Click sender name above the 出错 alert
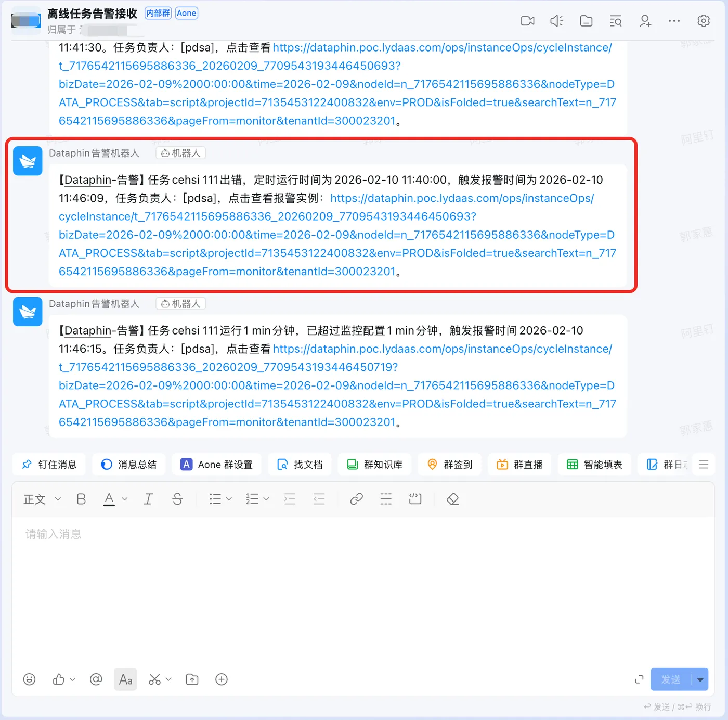The image size is (728, 720). click(94, 153)
